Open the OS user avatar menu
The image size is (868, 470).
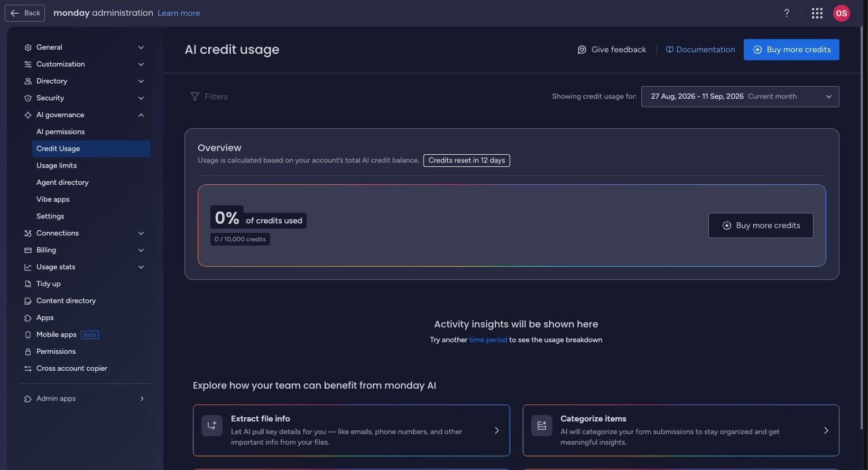pos(842,13)
